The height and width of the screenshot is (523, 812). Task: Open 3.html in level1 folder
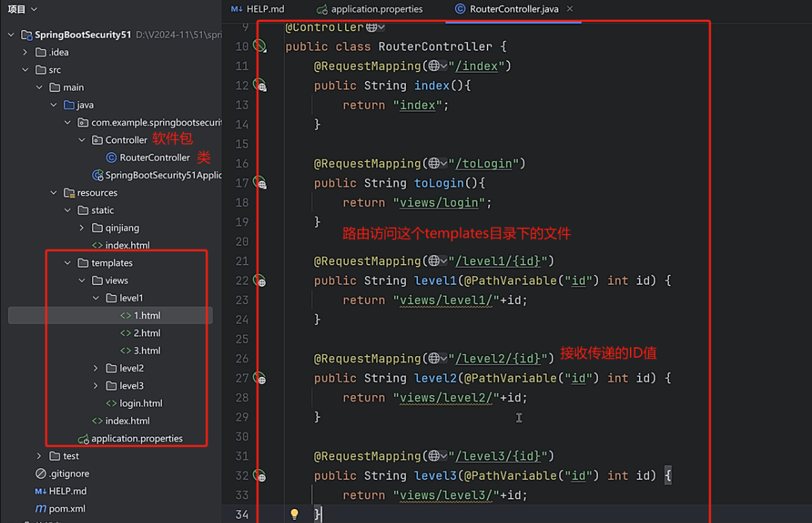[140, 351]
